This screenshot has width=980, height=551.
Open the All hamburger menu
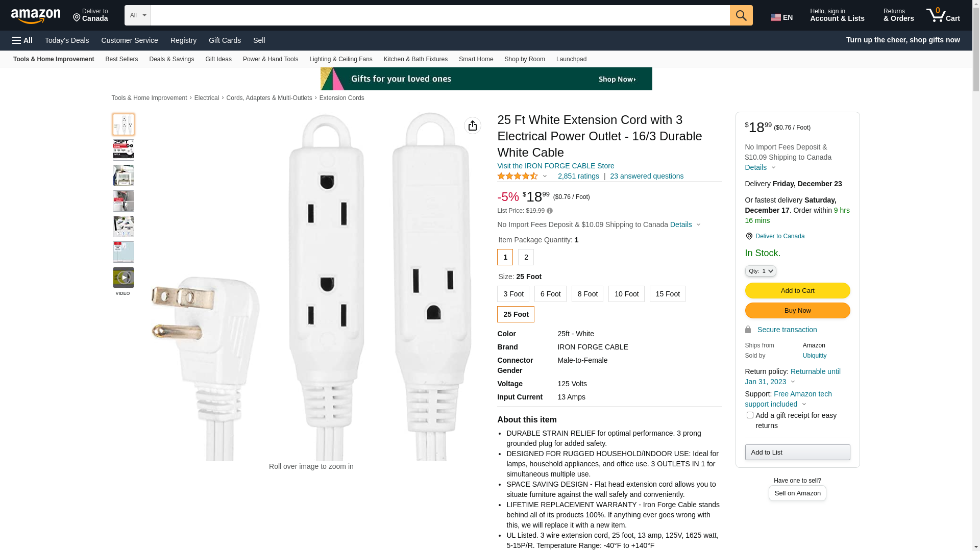point(22,40)
